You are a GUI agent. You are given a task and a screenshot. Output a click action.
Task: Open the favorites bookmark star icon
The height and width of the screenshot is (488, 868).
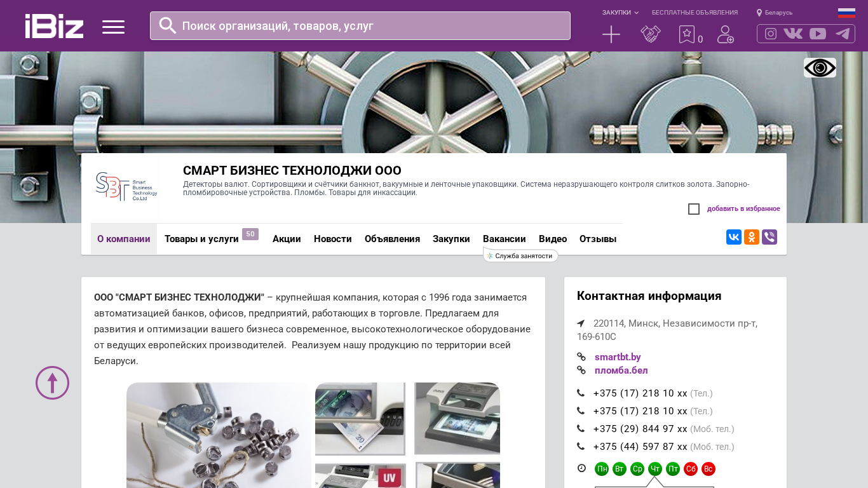[687, 34]
